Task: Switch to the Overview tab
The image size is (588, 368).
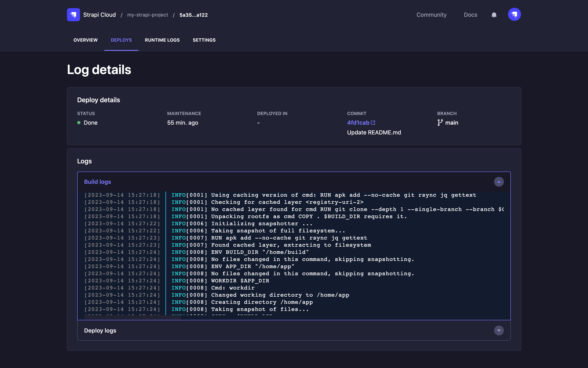Action: 86,40
